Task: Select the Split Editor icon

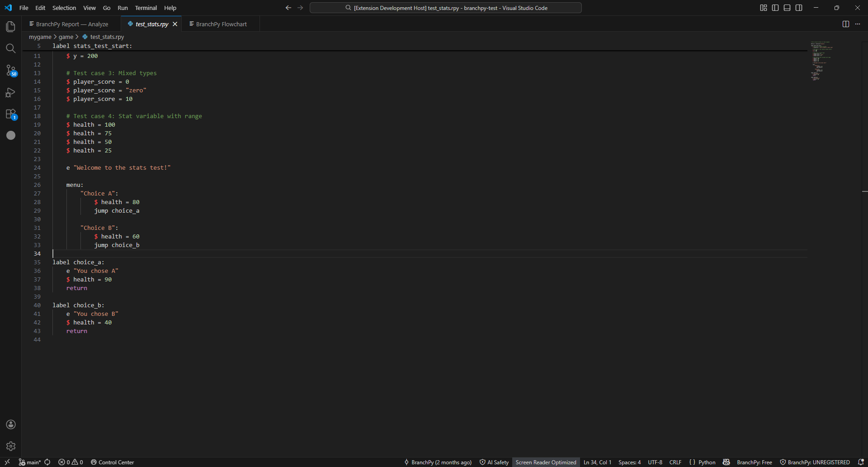Action: (x=845, y=24)
